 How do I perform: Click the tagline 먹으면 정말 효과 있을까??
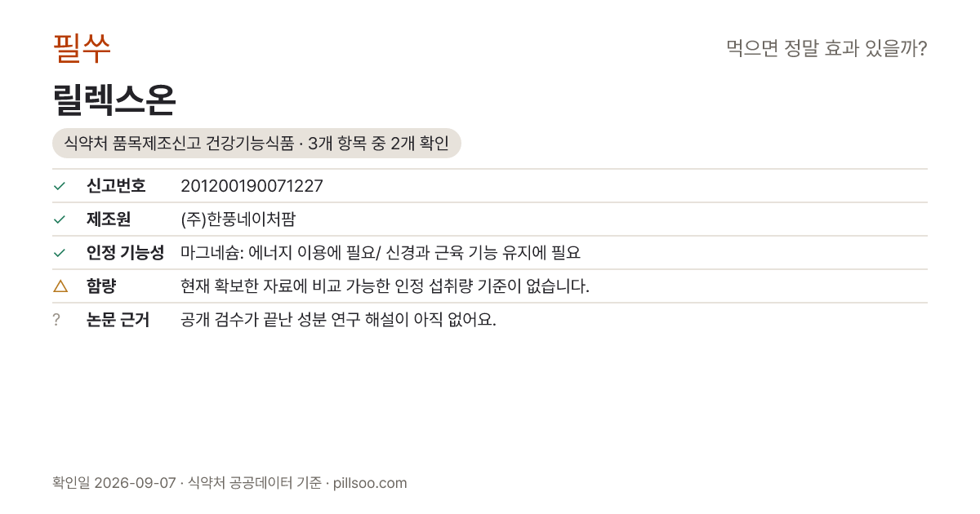826,48
